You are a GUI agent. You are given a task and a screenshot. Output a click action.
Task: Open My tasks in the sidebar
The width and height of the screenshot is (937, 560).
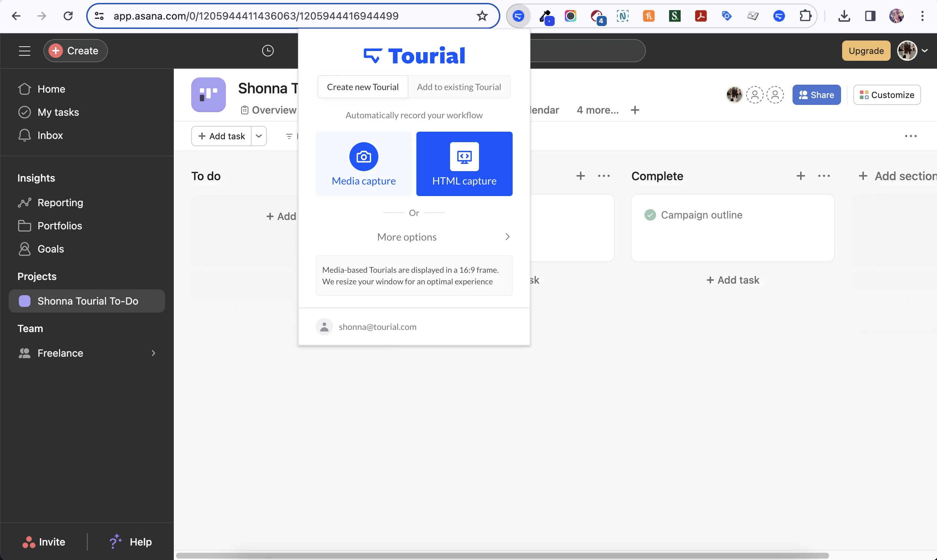pyautogui.click(x=87, y=112)
